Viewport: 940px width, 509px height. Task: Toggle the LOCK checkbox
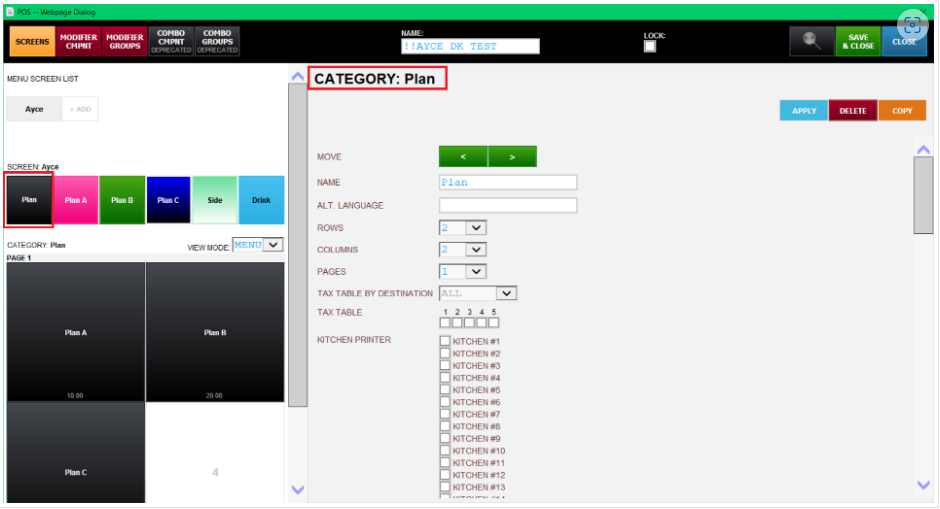tap(650, 47)
